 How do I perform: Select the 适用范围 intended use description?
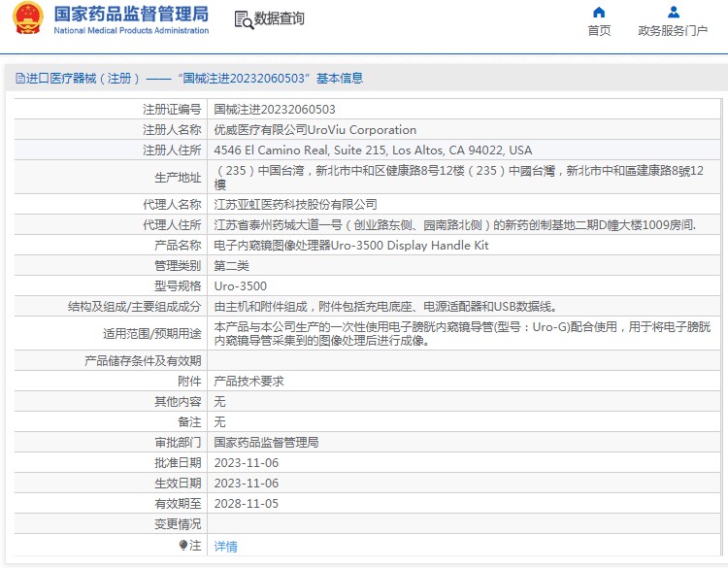(x=462, y=334)
